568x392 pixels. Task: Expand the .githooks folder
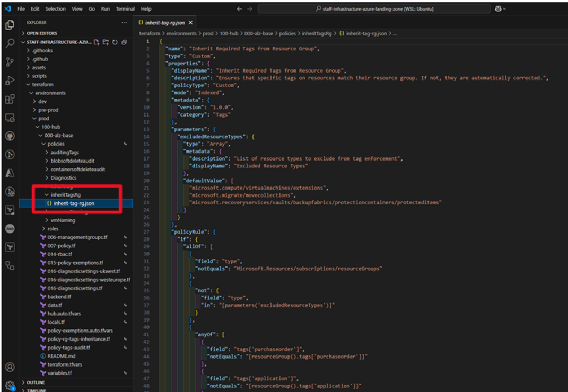(42, 51)
